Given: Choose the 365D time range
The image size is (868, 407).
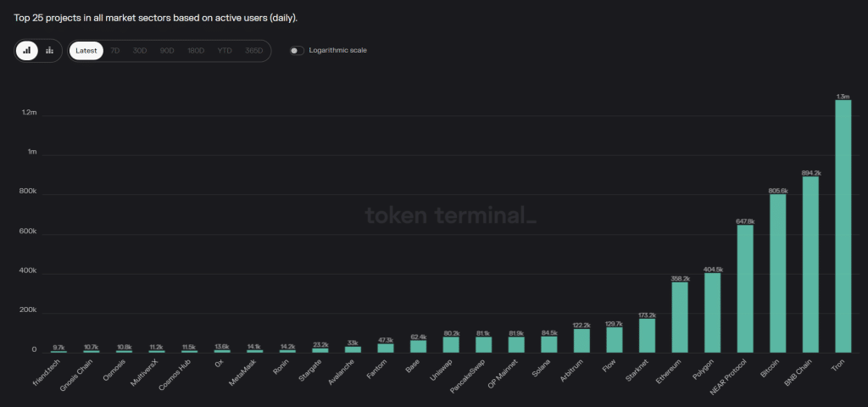Looking at the screenshot, I should 253,50.
